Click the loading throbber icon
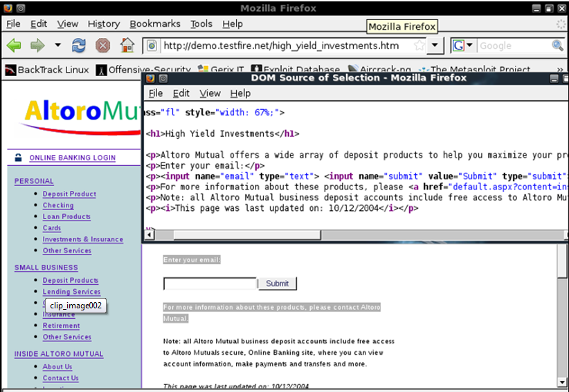Image resolution: width=569 pixels, height=392 pixels. [561, 24]
